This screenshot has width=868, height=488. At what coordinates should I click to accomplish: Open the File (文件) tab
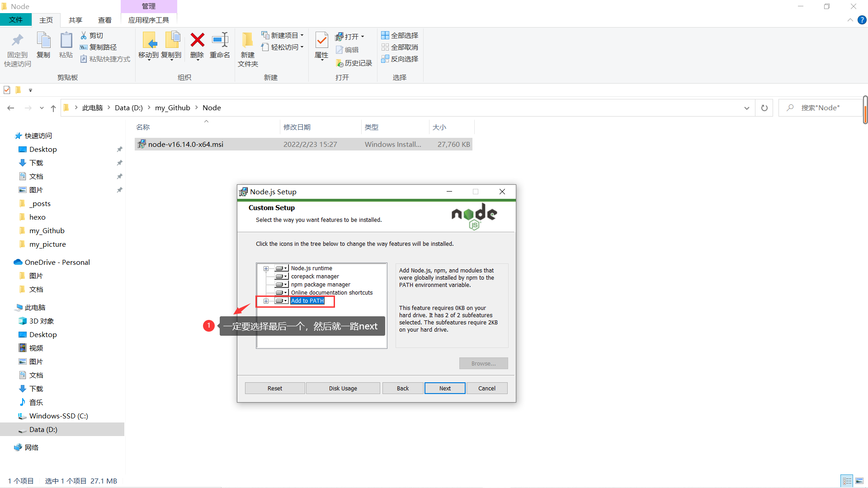click(16, 20)
